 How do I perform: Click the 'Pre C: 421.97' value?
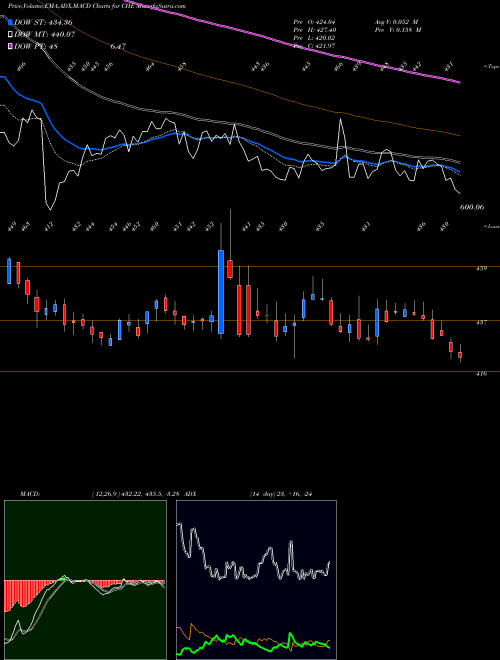pos(314,46)
